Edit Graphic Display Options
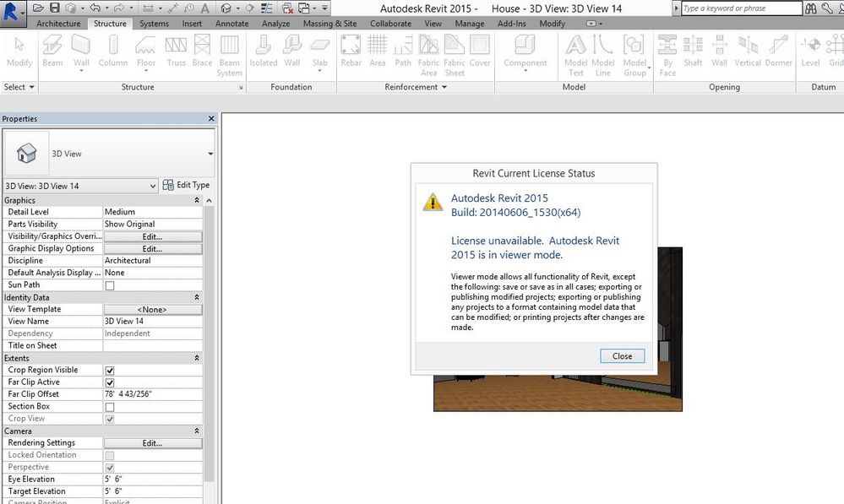 coord(153,249)
